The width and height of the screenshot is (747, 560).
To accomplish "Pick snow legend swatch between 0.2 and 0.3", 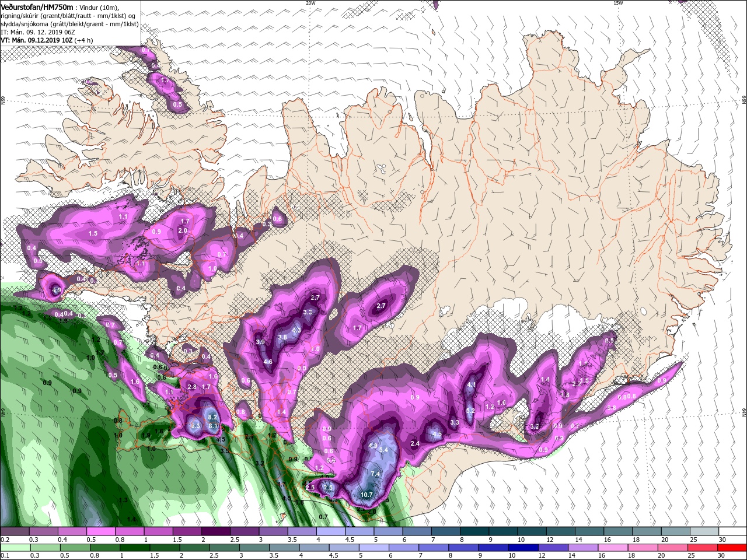I will pos(15,531).
